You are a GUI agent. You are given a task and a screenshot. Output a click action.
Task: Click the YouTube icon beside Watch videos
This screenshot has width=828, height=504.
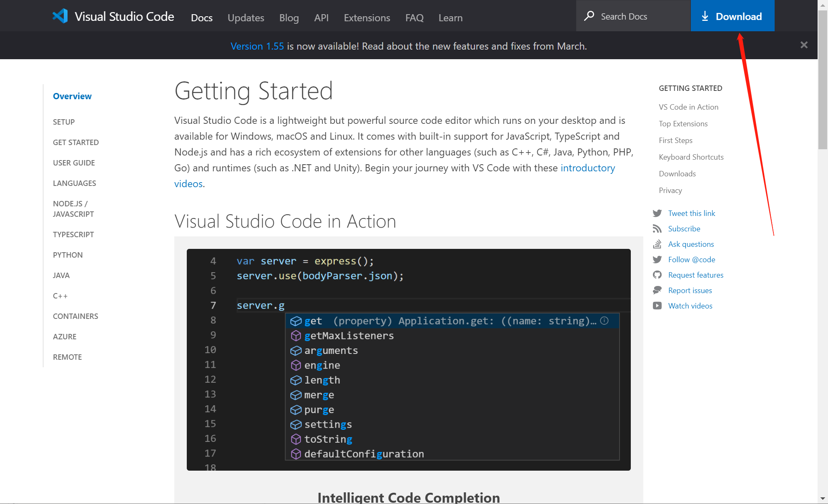tap(657, 306)
